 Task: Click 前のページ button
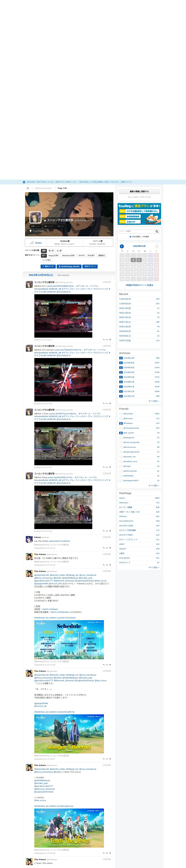click(48, 266)
